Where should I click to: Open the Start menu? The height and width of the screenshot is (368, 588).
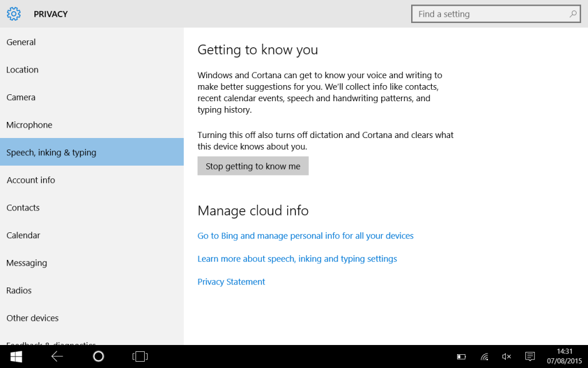tap(16, 356)
